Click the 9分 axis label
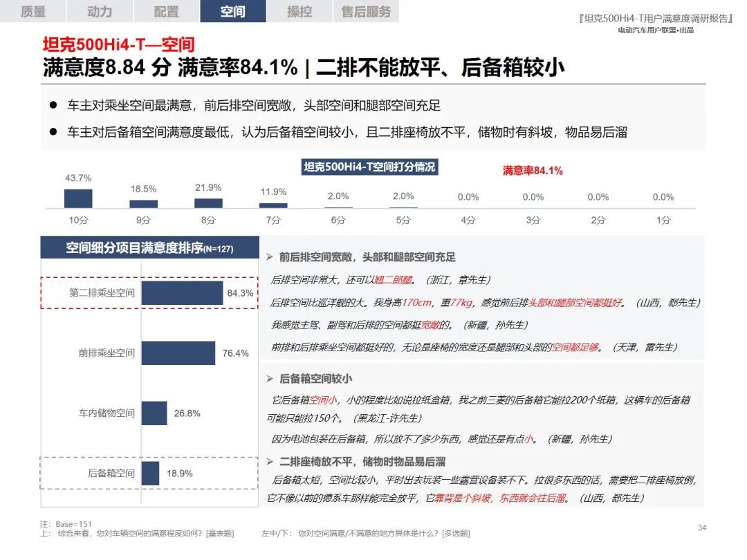The width and height of the screenshot is (747, 560). coord(143,220)
